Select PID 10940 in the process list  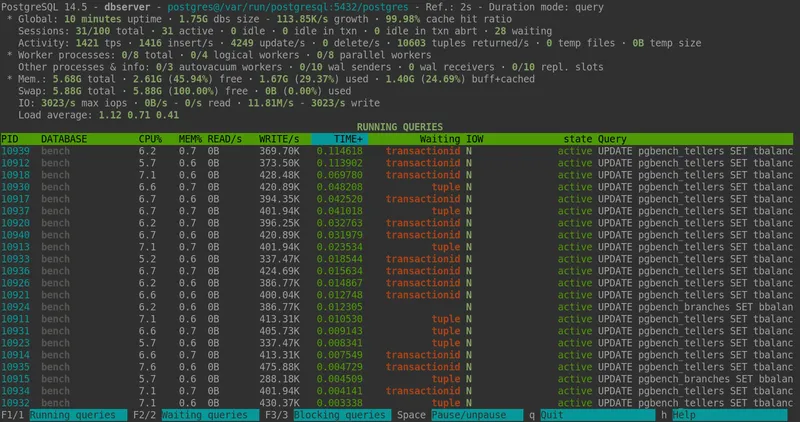[15, 235]
